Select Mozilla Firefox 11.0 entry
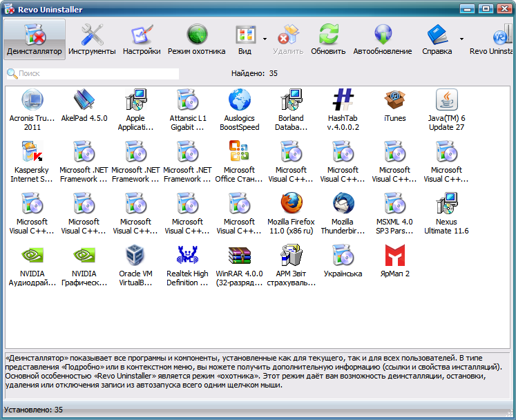The image size is (516, 420). point(291,213)
